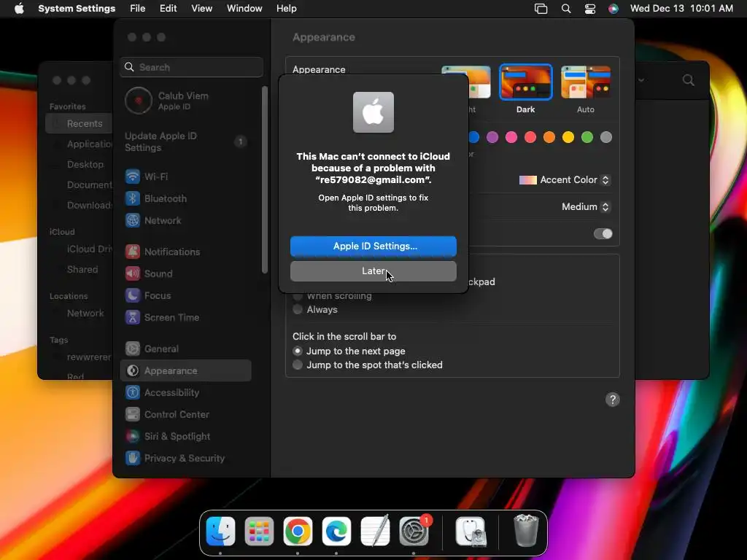
Task: Open the Edit menu
Action: pyautogui.click(x=169, y=9)
